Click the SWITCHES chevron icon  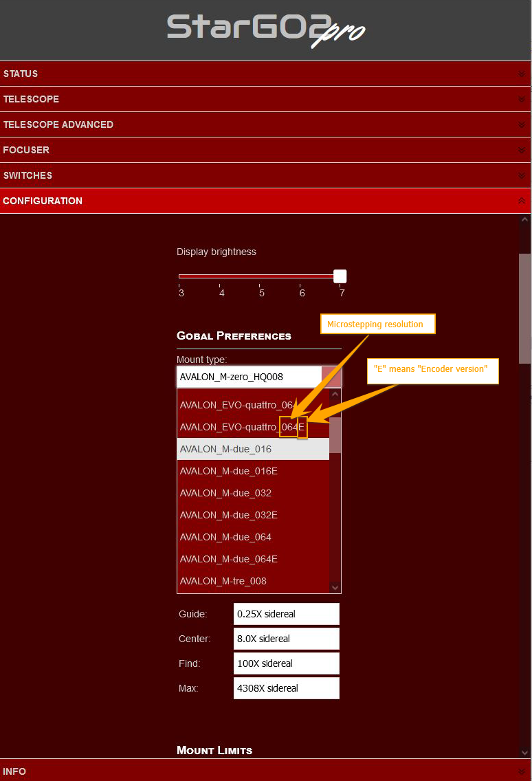[x=522, y=175]
